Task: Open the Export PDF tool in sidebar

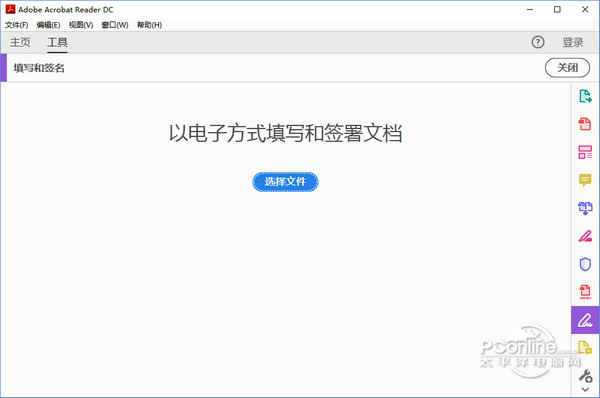Action: 585,96
